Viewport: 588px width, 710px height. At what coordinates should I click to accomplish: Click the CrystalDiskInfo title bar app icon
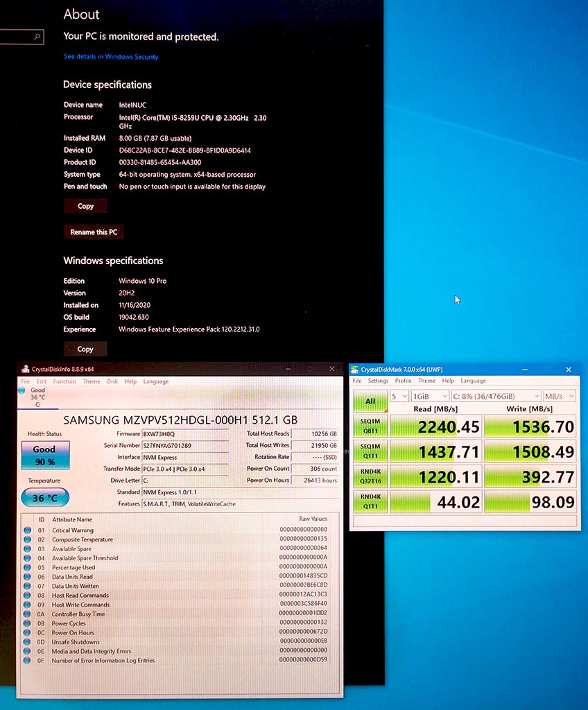pos(25,369)
